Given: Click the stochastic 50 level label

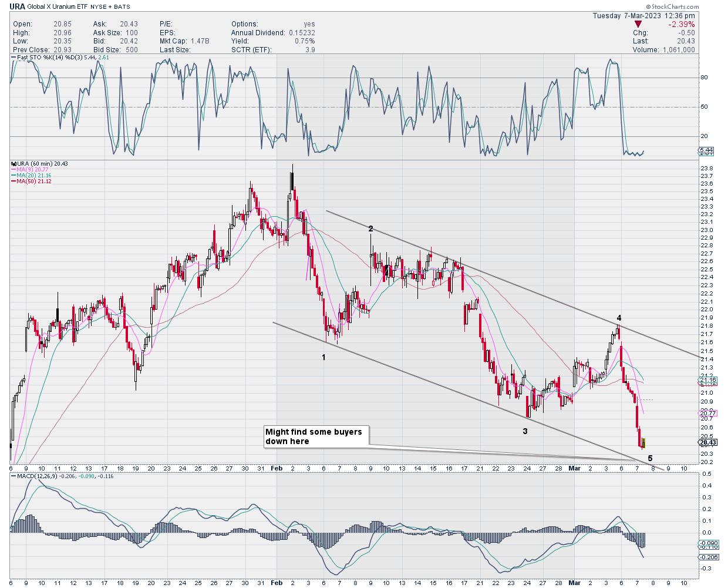Looking at the screenshot, I should pos(704,107).
